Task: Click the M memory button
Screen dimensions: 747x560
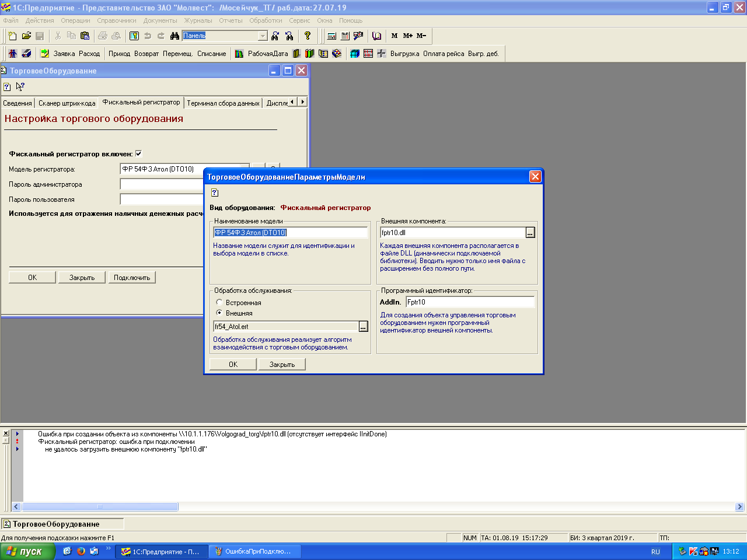Action: (395, 36)
